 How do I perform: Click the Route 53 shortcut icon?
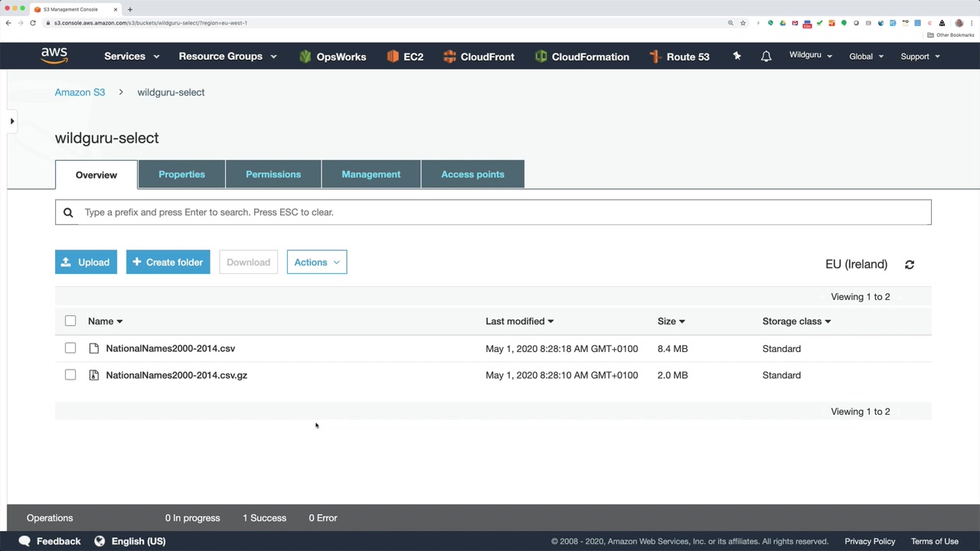click(x=655, y=57)
